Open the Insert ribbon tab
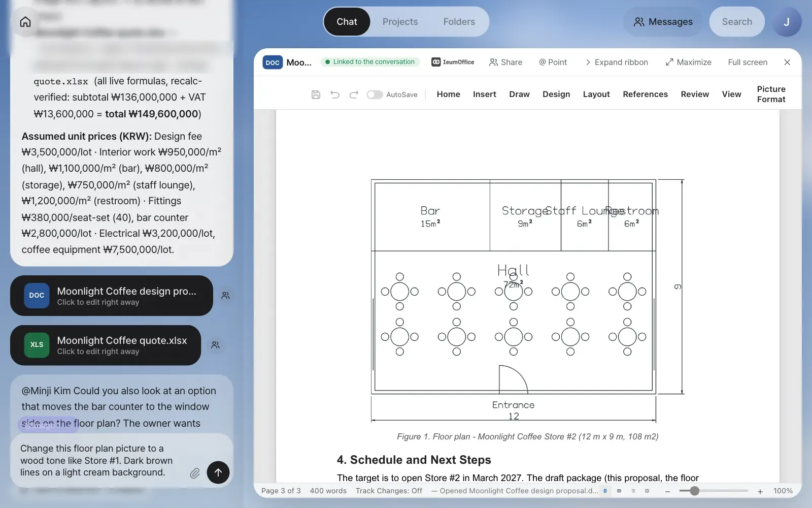 tap(485, 94)
